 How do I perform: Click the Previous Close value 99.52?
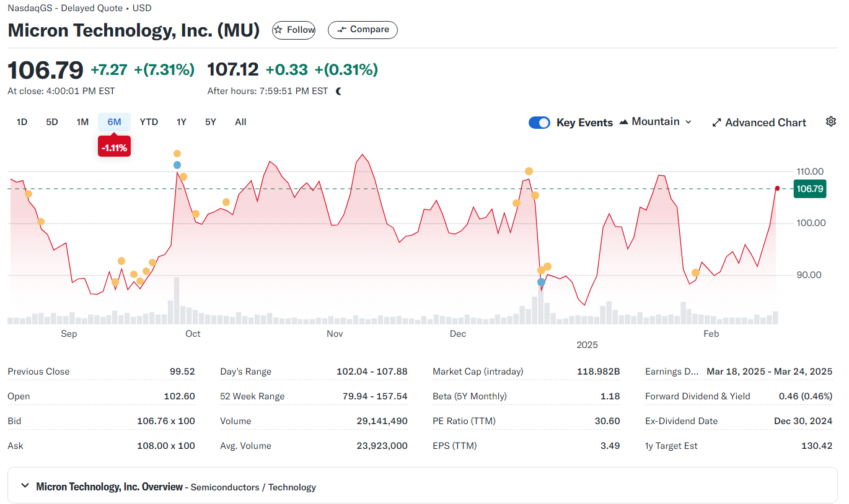click(182, 371)
